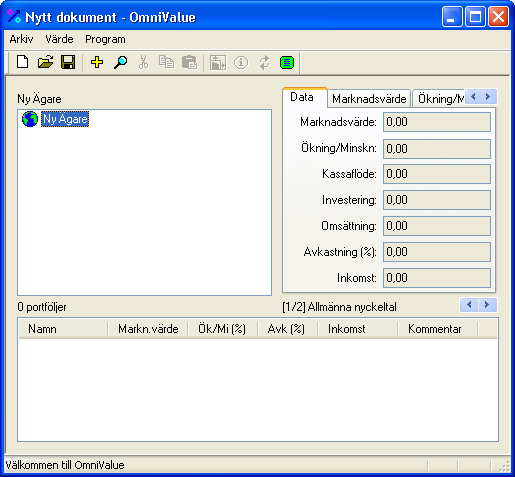Sort by the Inkomst column header
Viewport: 515px width, 477px height.
358,329
